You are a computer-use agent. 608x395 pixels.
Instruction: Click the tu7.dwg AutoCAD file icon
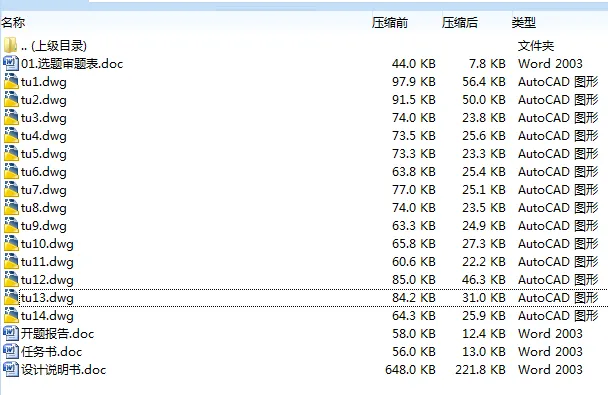(11, 190)
